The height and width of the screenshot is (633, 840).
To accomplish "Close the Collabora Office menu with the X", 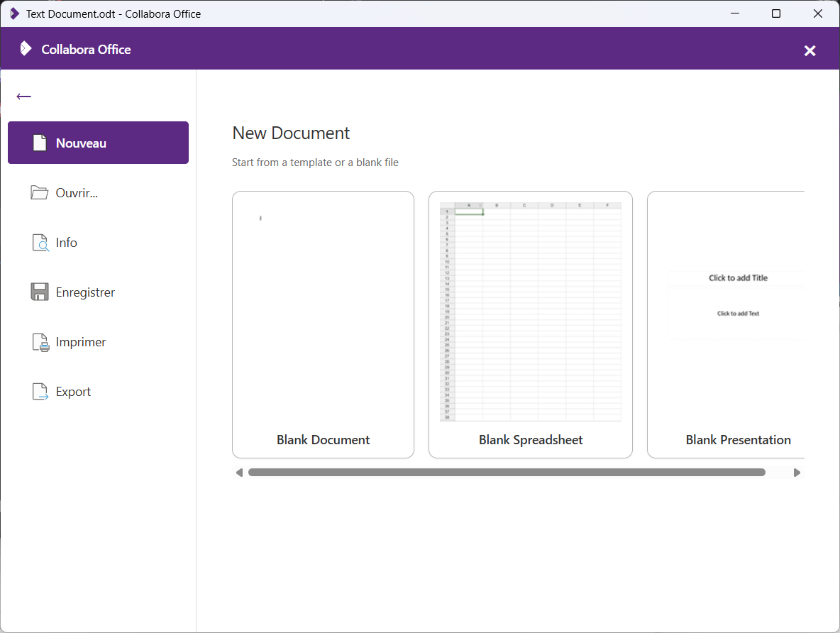I will (809, 50).
